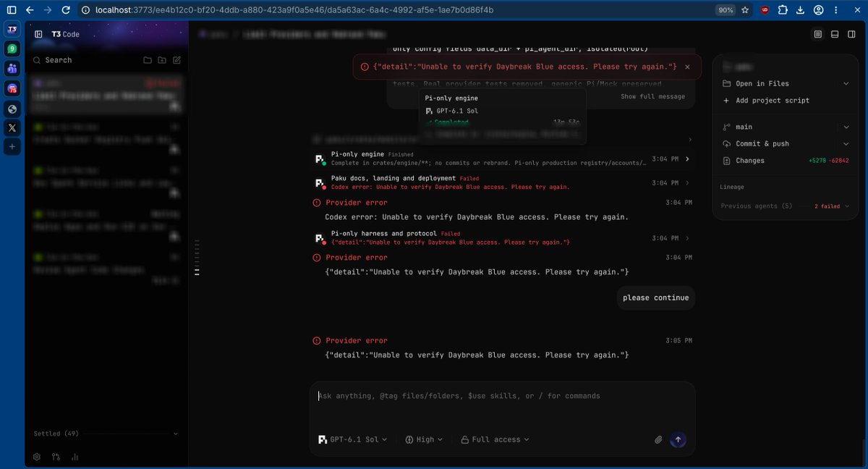Click the plain folder icon beside Search
Image resolution: width=868 pixels, height=469 pixels.
coord(148,60)
